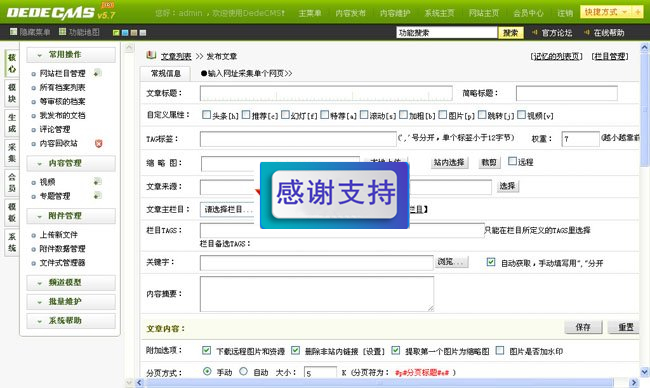Screen dimensions: 650x388
Task: Click the 内容摘要 textarea
Action: tap(317, 294)
